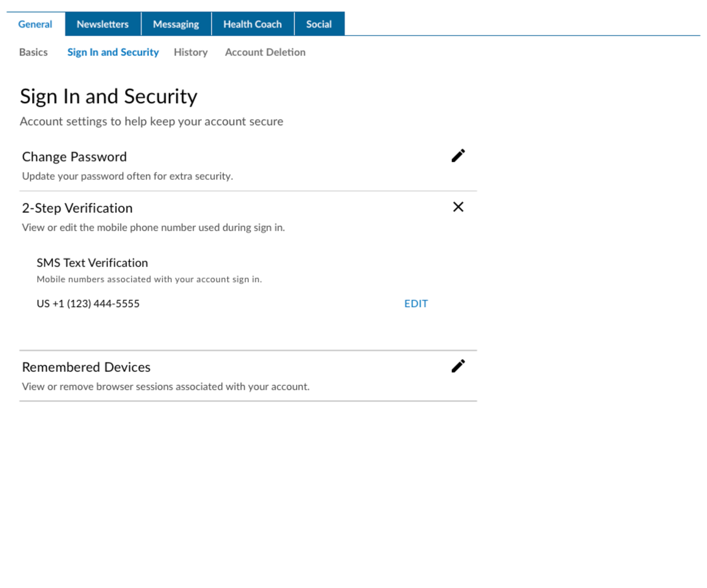Navigate to Account Deletion
Screen dimensions: 707x588
265,52
